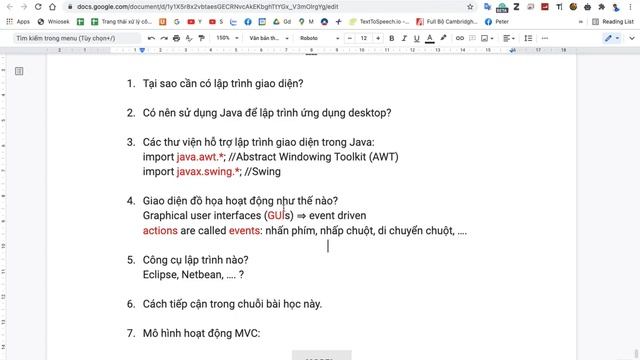Open line and paragraph spacing

pos(528,38)
